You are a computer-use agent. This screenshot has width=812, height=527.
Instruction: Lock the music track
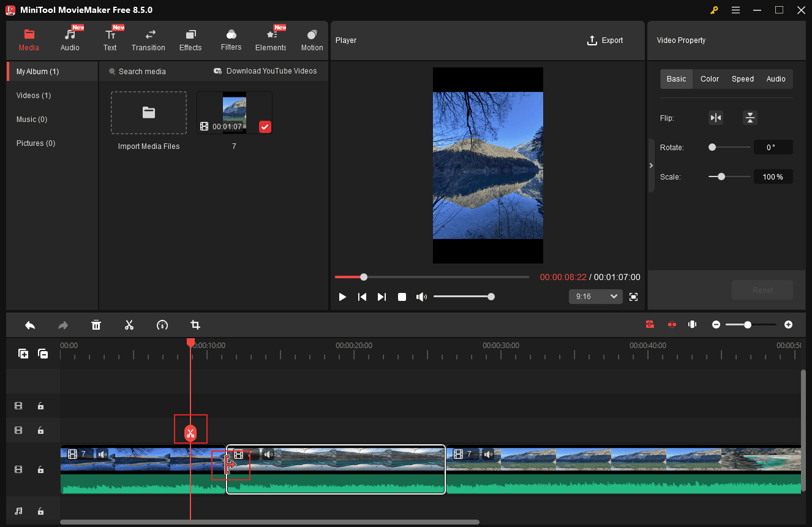40,510
